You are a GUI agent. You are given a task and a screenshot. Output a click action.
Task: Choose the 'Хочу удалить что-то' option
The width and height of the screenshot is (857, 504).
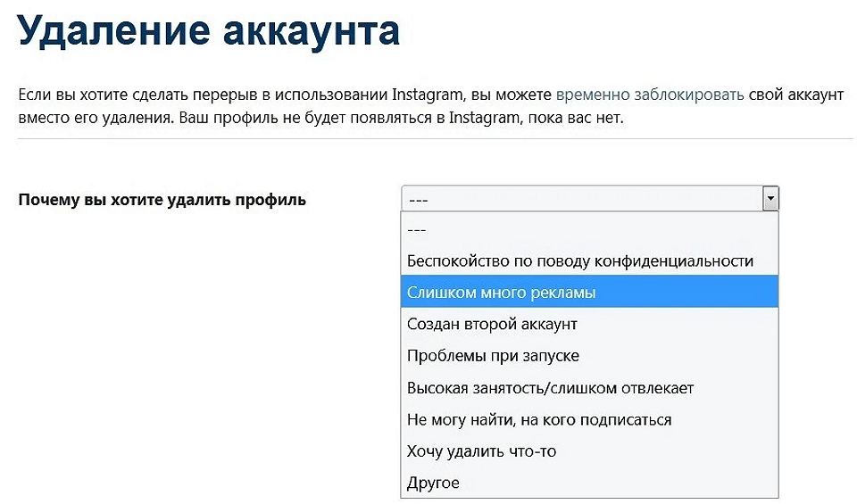coord(589,451)
